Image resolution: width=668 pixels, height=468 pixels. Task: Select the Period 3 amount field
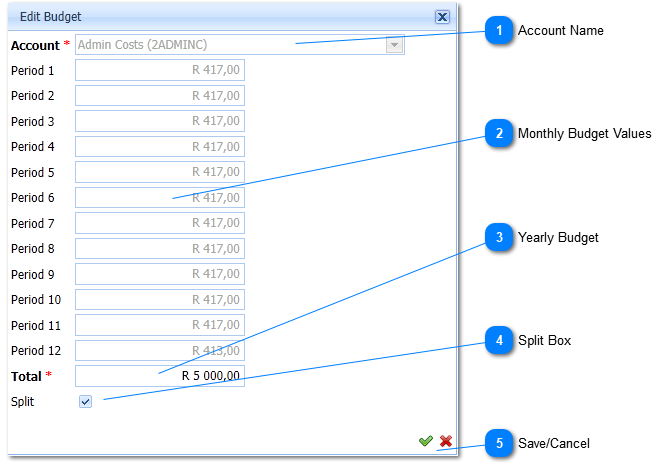(160, 121)
